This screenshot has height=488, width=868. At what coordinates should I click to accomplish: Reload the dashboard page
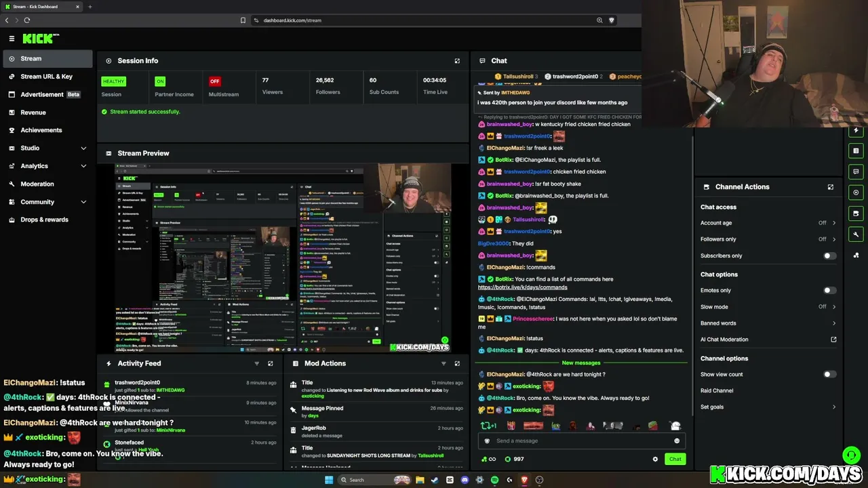coord(27,20)
